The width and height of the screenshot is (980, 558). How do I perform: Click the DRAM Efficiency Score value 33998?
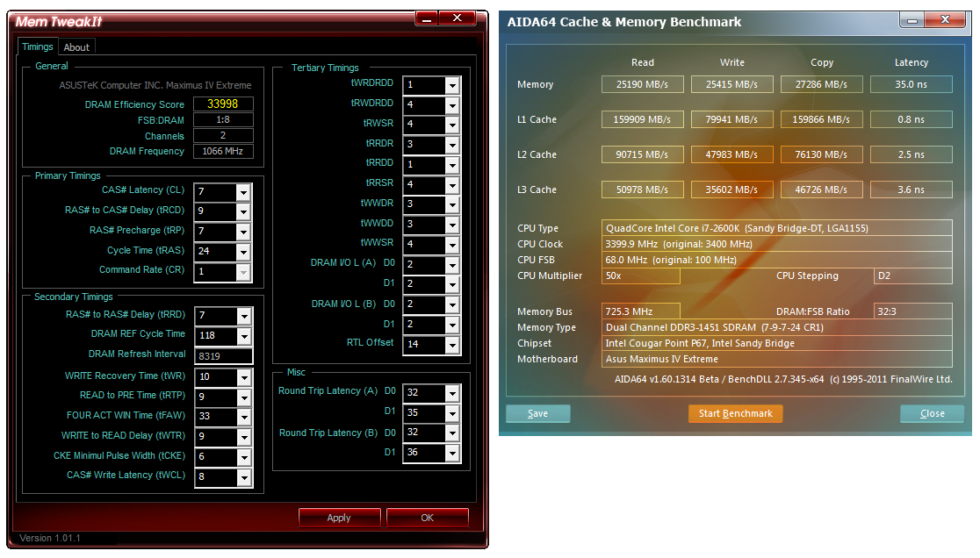[x=223, y=104]
